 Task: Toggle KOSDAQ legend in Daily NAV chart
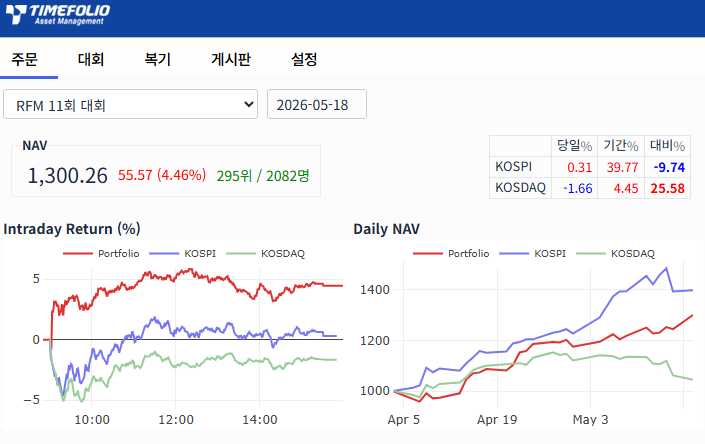pyautogui.click(x=616, y=253)
